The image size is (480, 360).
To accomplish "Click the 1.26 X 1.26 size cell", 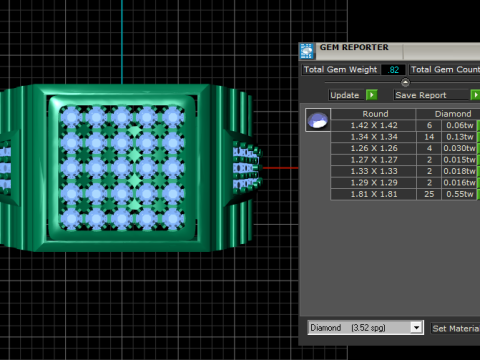I will click(x=374, y=148).
